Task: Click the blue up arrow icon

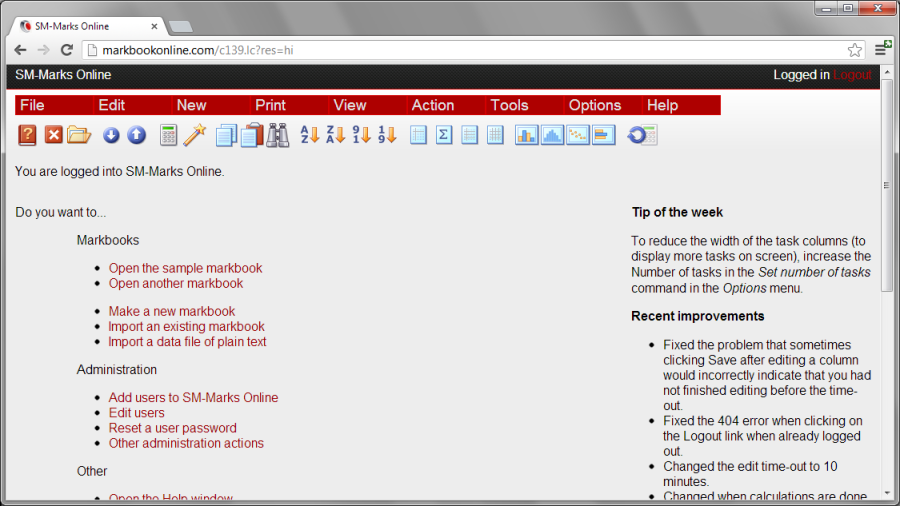Action: click(x=136, y=135)
